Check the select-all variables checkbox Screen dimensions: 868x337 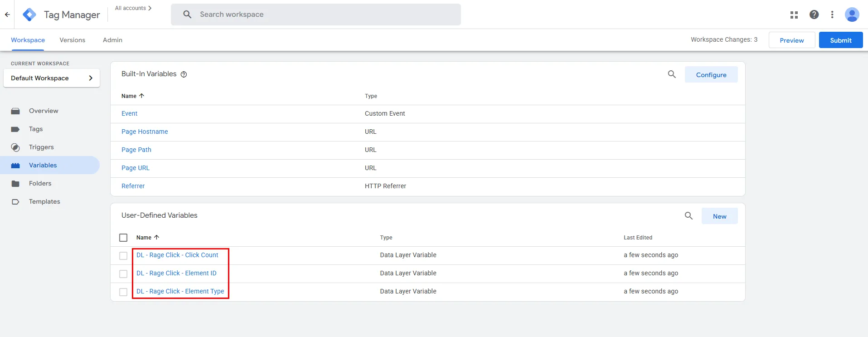123,238
